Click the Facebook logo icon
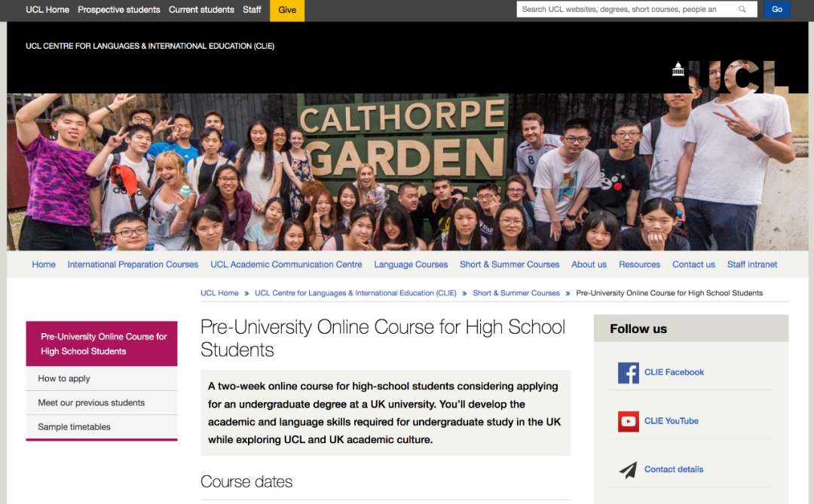 (x=628, y=372)
